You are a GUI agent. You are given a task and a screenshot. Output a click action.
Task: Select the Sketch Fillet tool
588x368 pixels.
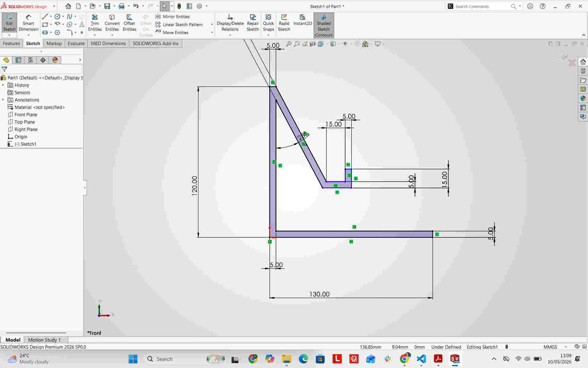coord(70,33)
